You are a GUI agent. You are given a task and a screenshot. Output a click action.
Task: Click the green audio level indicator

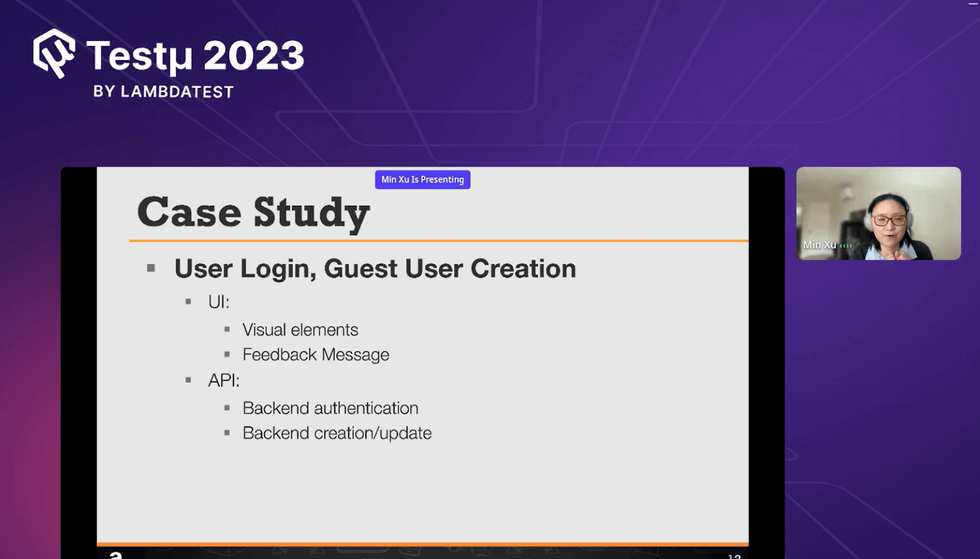coord(846,246)
